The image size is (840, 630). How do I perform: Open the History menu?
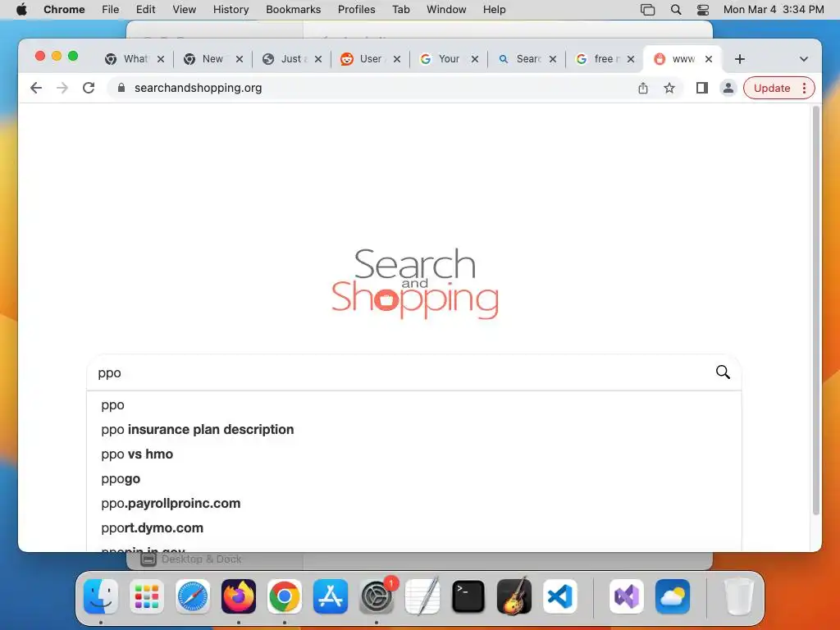tap(231, 10)
